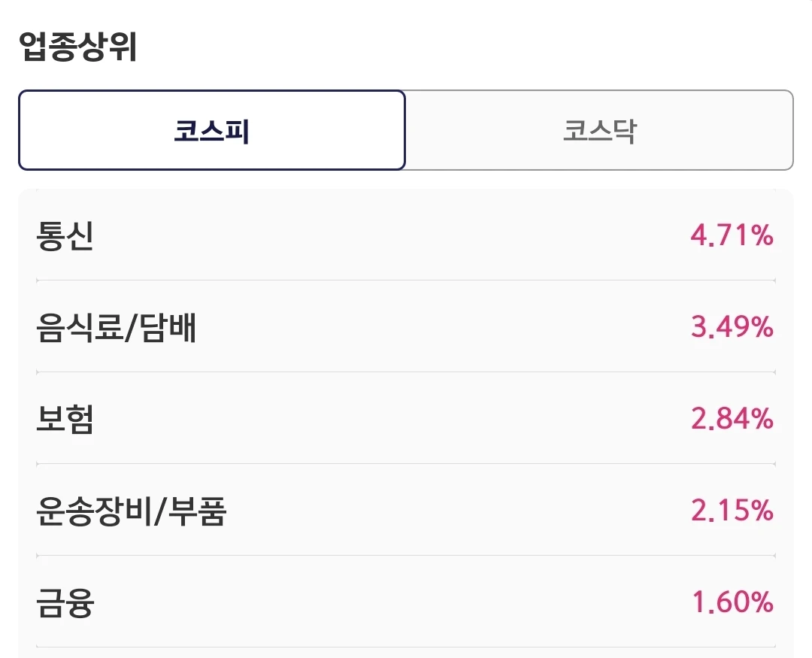Click the 업종상위 section heading
The width and height of the screenshot is (812, 658).
[77, 47]
